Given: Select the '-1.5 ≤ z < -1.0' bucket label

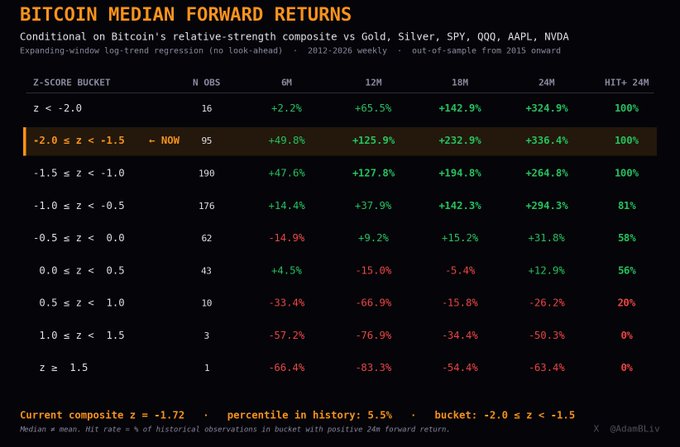Looking at the screenshot, I should click(79, 173).
